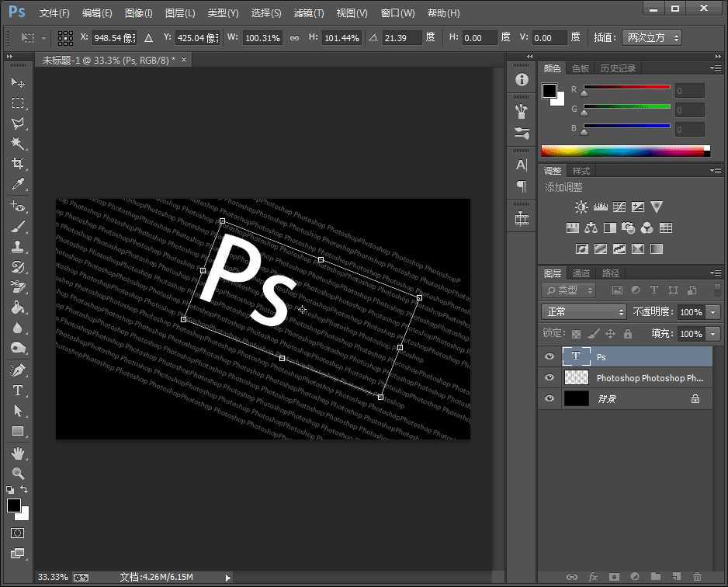Click the delete layer trash icon
The height and width of the screenshot is (587, 728).
pos(698,578)
